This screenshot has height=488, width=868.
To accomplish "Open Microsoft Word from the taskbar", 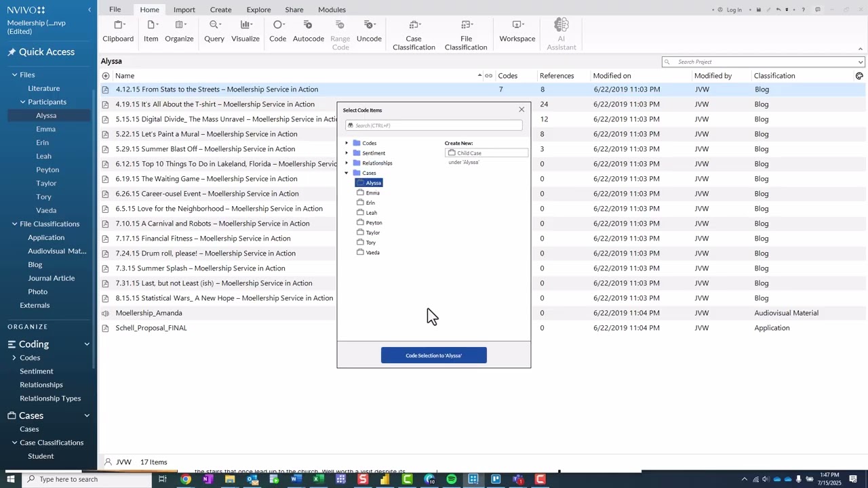I will tap(296, 479).
